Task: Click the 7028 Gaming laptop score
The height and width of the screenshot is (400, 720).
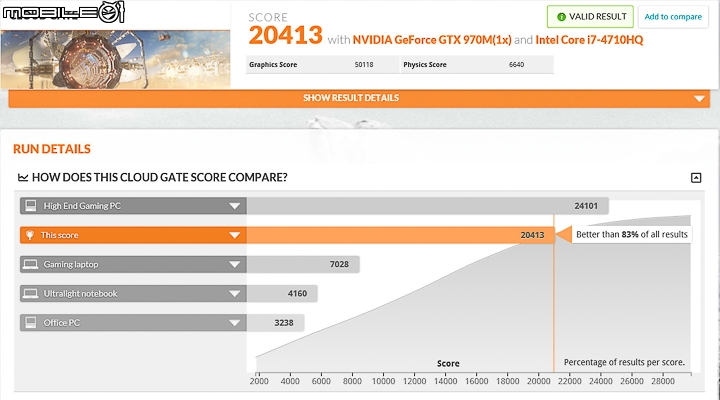Action: click(339, 264)
